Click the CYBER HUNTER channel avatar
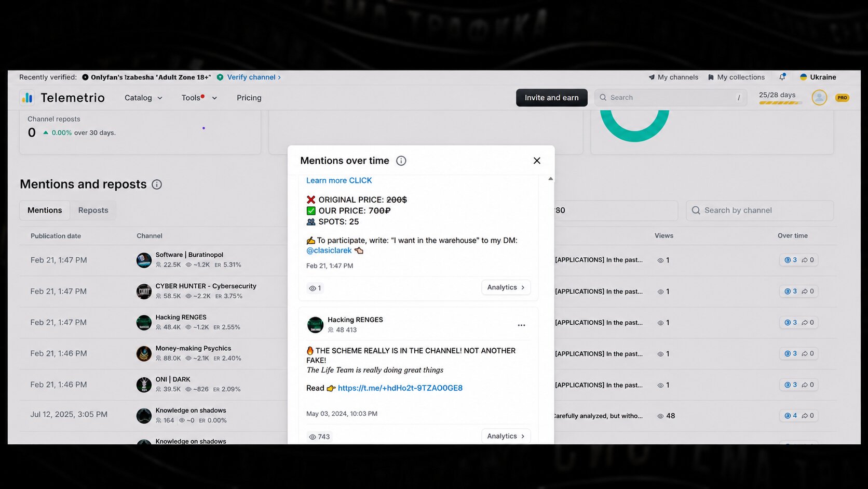The image size is (868, 489). (144, 291)
